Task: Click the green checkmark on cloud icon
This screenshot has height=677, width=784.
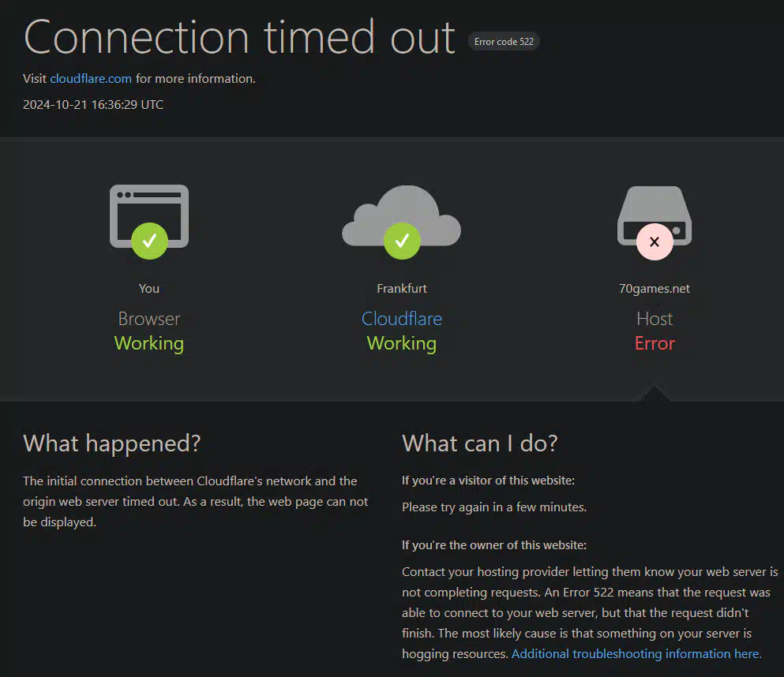Action: click(x=402, y=241)
